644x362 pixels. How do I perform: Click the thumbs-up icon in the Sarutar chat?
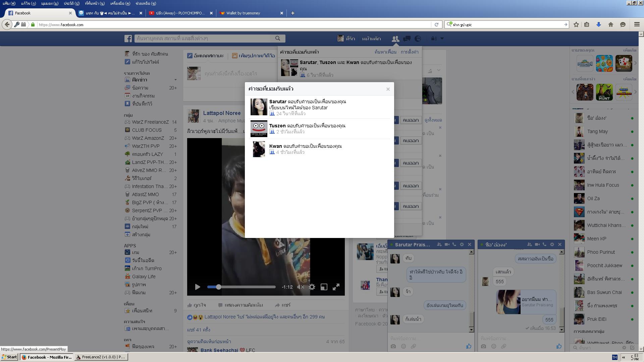469,346
